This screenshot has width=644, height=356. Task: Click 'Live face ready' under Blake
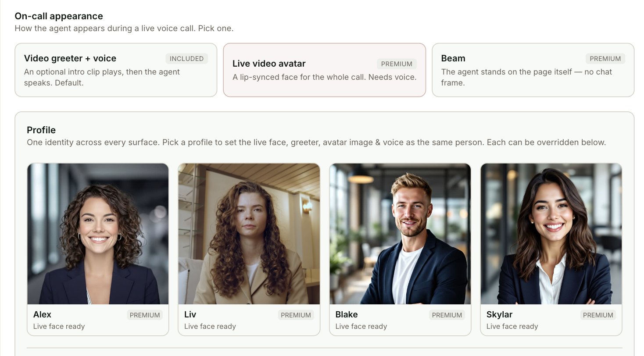[361, 326]
